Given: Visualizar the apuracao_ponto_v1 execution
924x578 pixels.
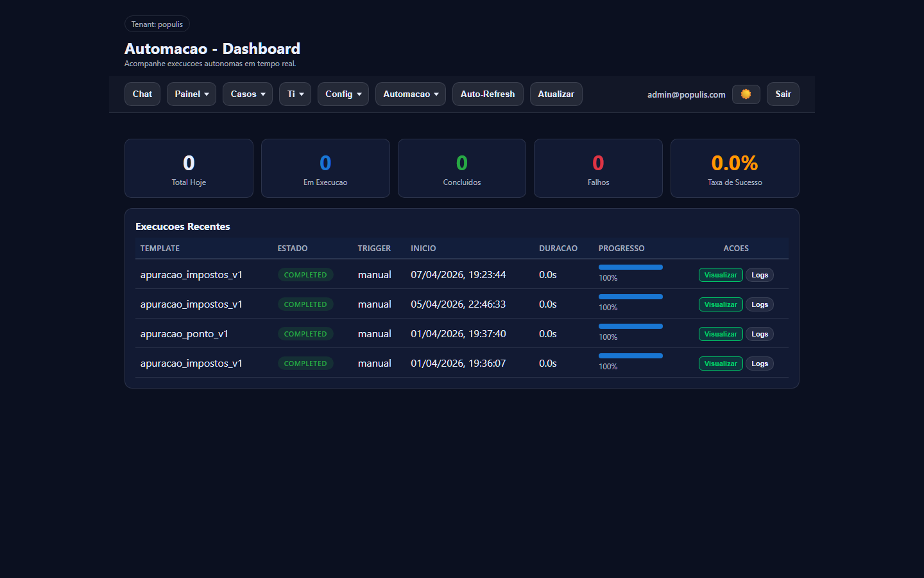Looking at the screenshot, I should 720,334.
